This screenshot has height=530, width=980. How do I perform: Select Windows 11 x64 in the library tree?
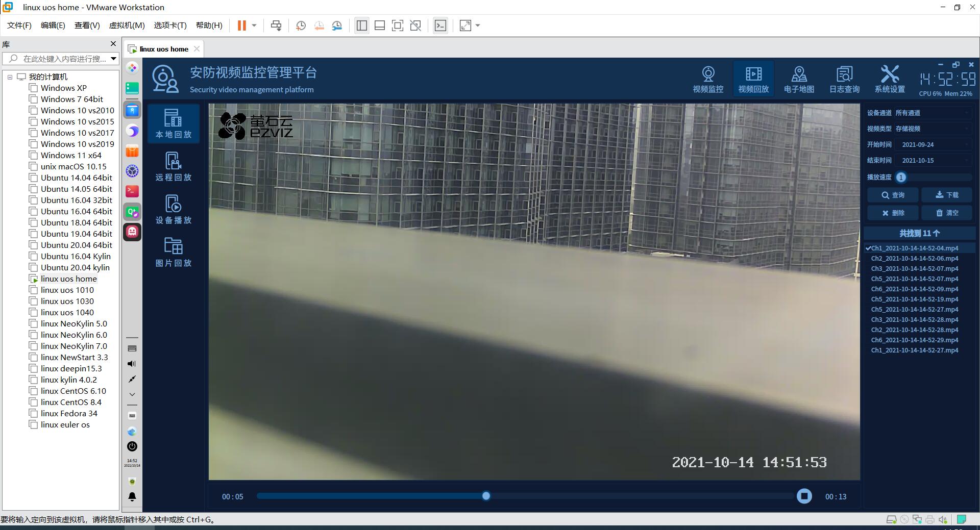tap(71, 155)
